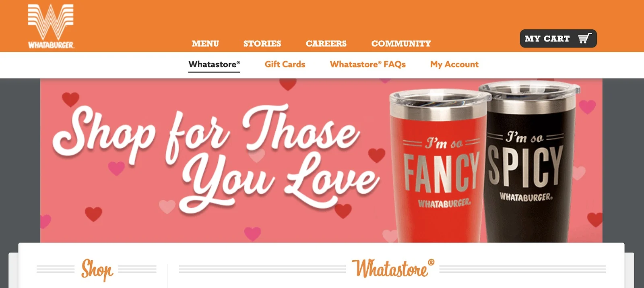Viewport: 644px width, 288px height.
Task: Click the Whataburger logo on the black tumbler
Action: [x=526, y=197]
